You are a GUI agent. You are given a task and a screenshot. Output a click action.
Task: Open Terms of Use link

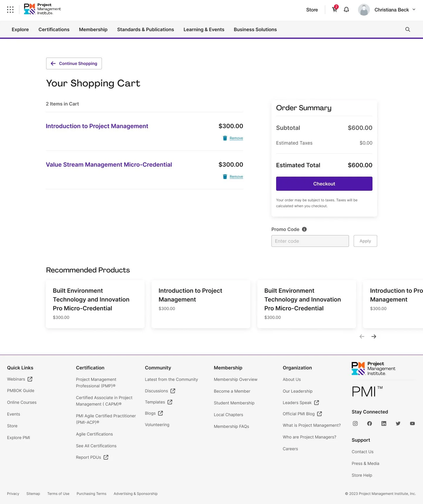tap(58, 494)
